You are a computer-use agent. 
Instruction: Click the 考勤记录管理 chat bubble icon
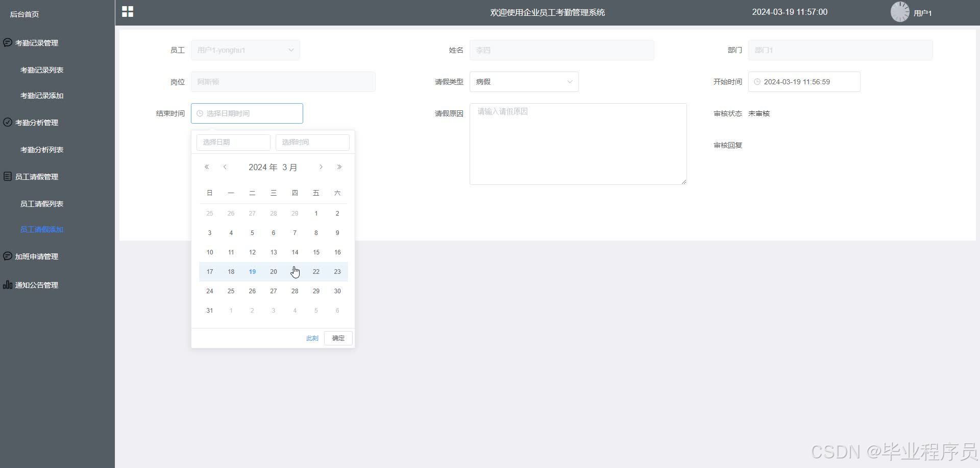8,42
